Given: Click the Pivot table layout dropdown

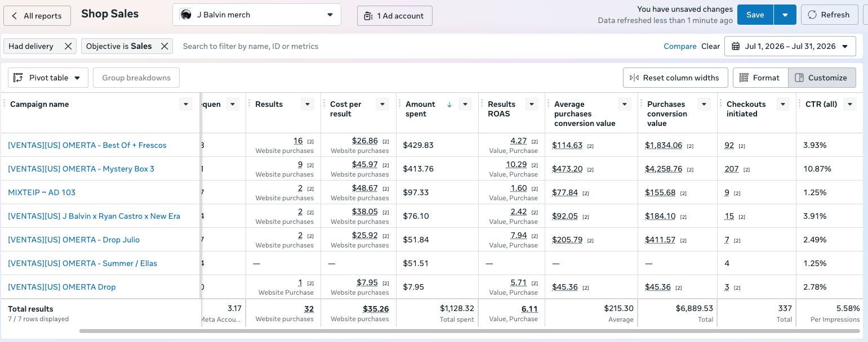Looking at the screenshot, I should click(x=48, y=78).
